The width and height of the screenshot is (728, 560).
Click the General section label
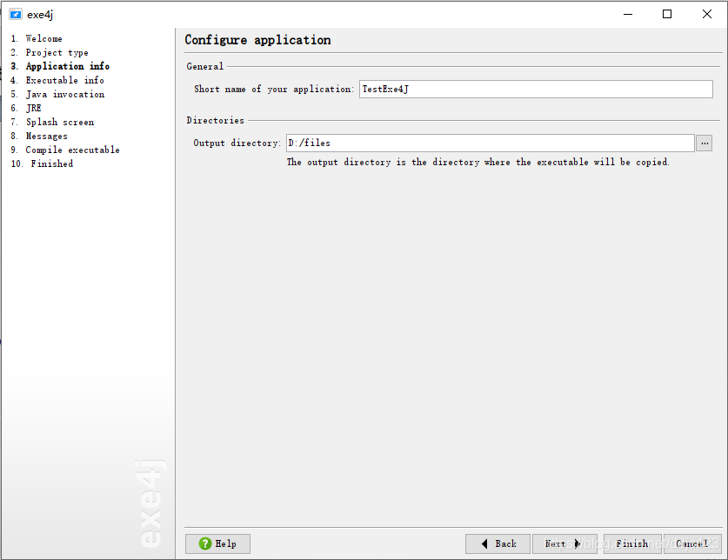point(204,66)
